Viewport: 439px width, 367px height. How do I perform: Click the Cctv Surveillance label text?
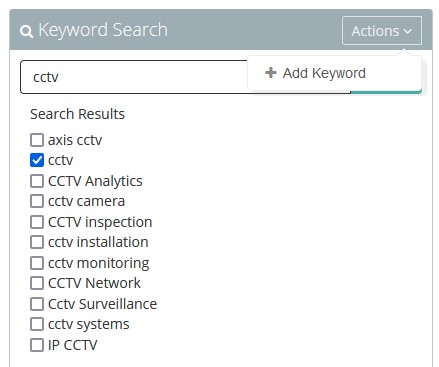click(103, 304)
